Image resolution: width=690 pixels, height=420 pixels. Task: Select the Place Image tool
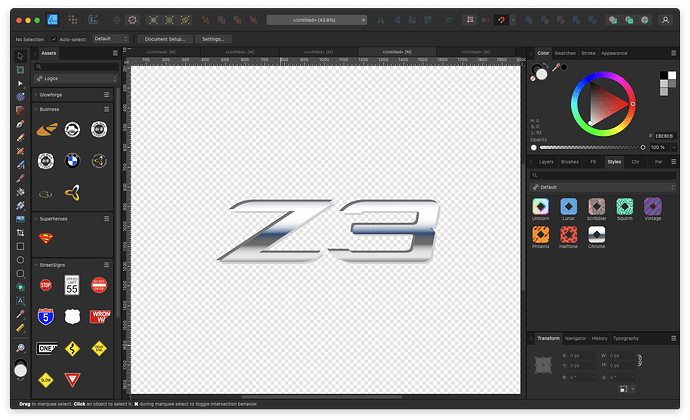(20, 219)
